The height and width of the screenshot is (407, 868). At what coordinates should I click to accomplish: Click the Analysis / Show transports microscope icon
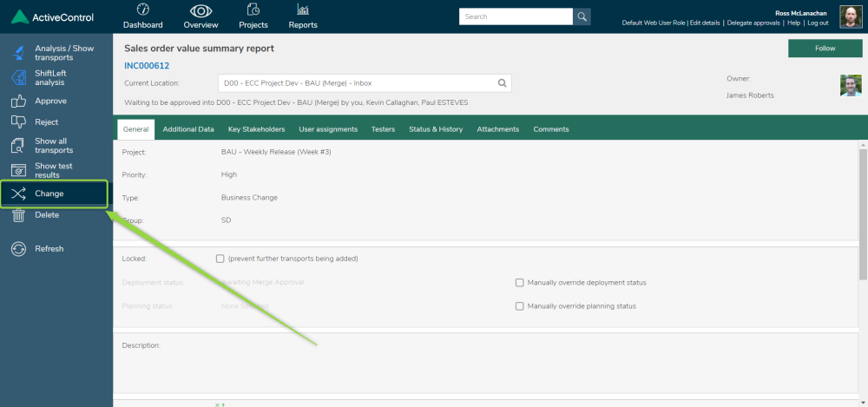click(x=19, y=53)
